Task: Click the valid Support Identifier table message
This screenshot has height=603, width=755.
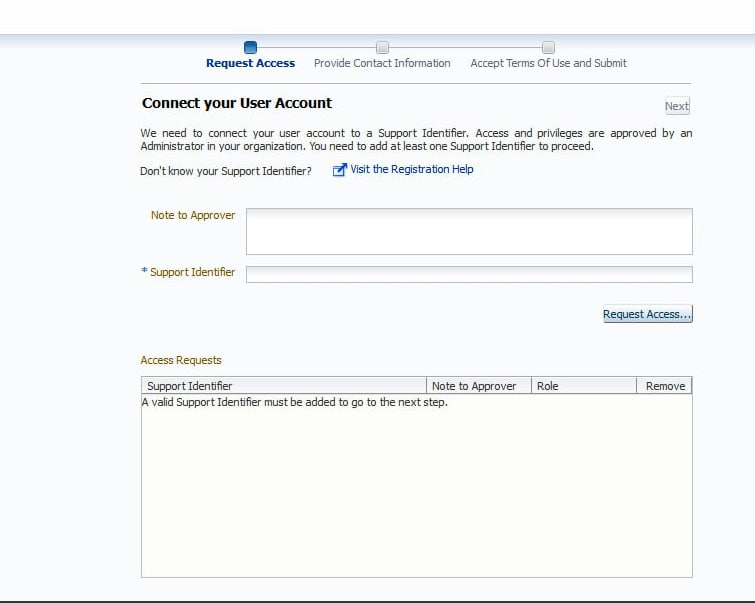Action: click(x=294, y=403)
